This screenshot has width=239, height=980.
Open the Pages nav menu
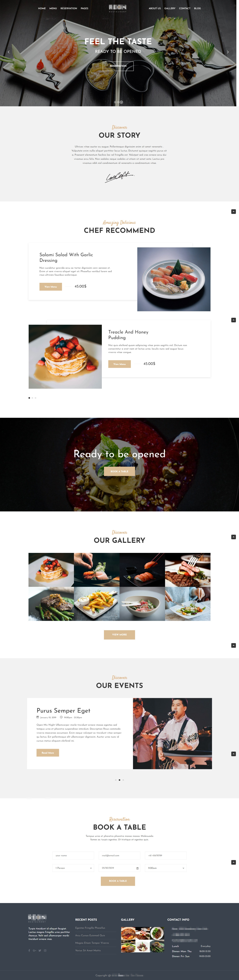tap(84, 8)
